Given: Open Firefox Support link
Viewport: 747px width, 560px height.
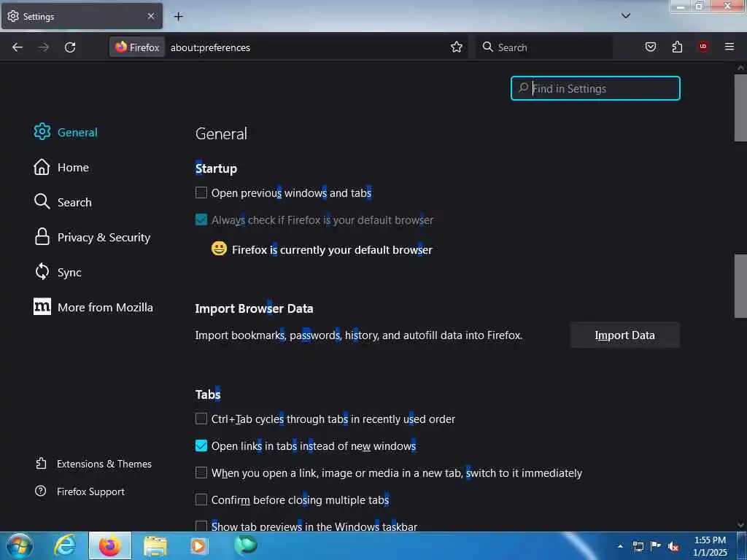Looking at the screenshot, I should tap(80, 491).
